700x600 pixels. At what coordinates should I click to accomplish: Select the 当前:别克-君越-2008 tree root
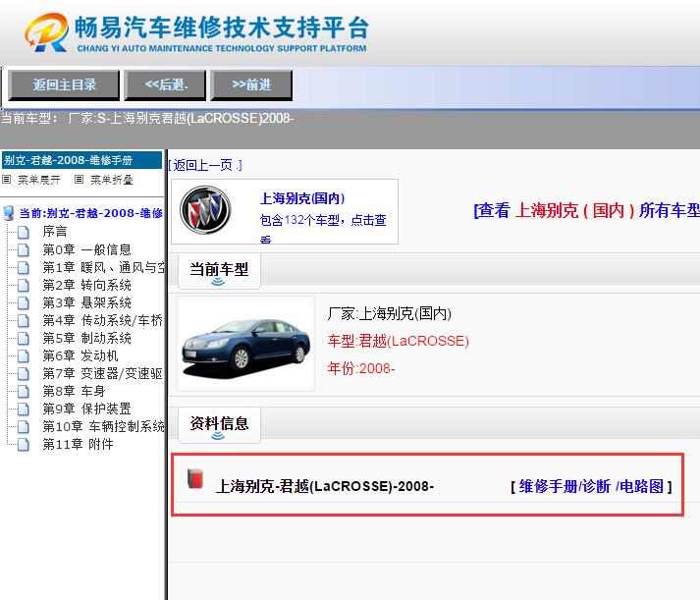[90, 213]
